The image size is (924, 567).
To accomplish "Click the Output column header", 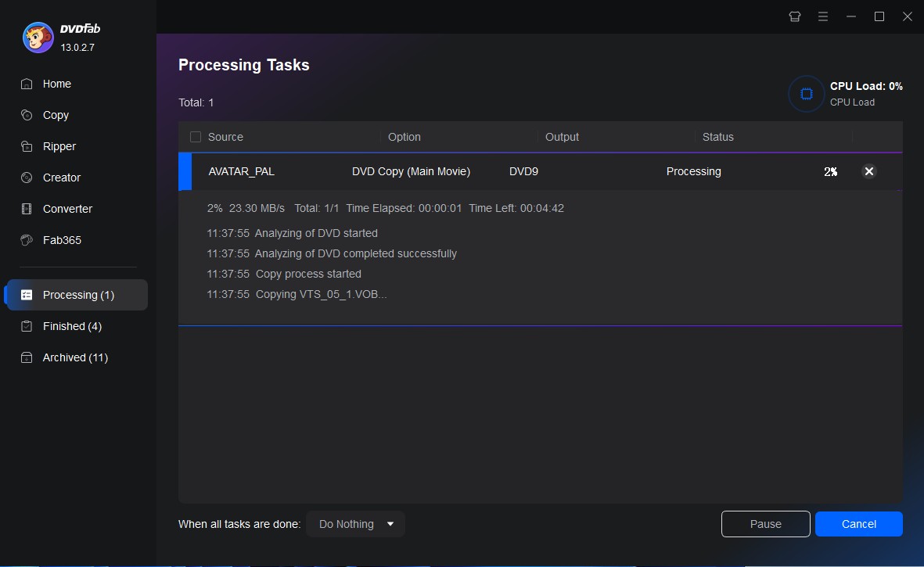I will pos(563,137).
